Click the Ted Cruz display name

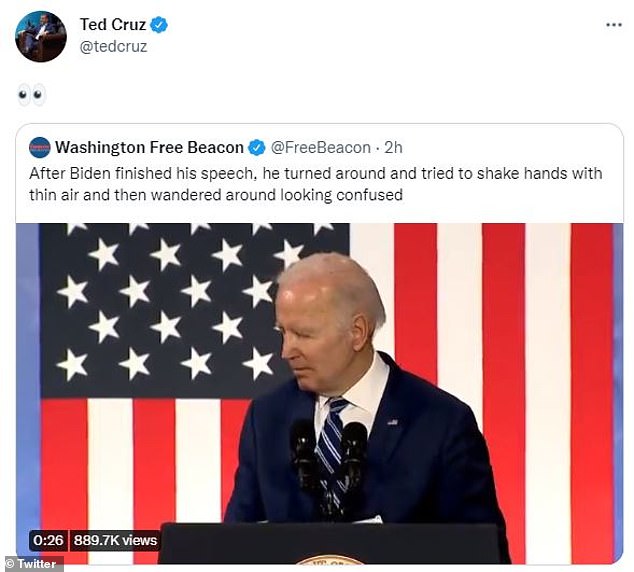pos(112,25)
